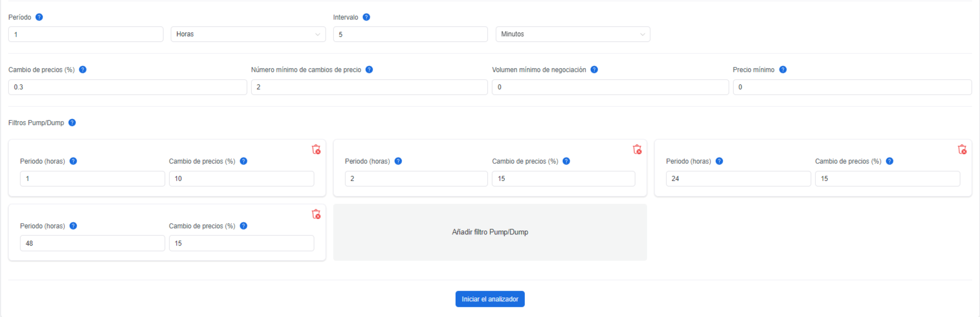Focus the Precio mínimo input field
This screenshot has width=980, height=317.
tap(852, 87)
